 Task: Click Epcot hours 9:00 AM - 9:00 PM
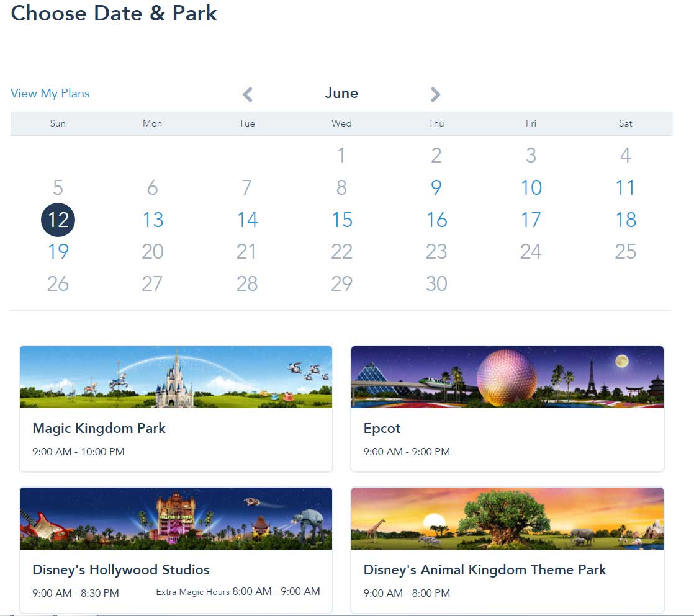tap(407, 452)
